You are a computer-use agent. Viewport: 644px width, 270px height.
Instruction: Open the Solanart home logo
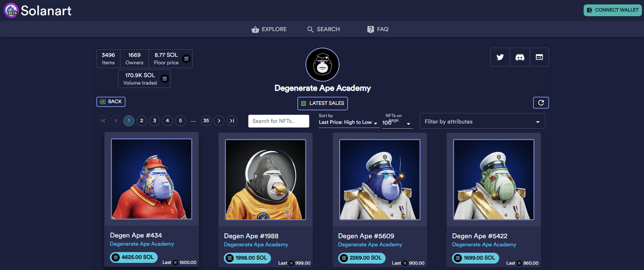(38, 10)
